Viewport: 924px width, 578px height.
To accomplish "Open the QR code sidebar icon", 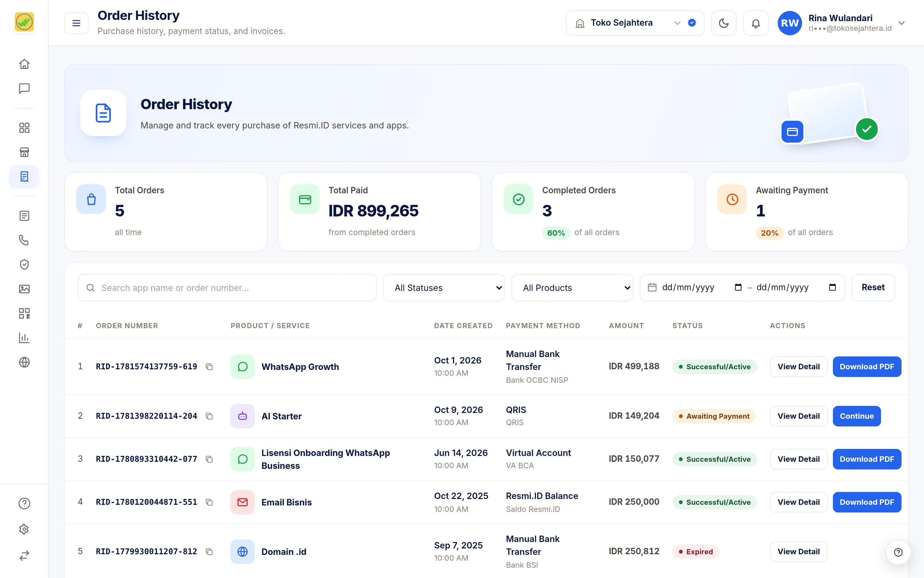I will [24, 313].
